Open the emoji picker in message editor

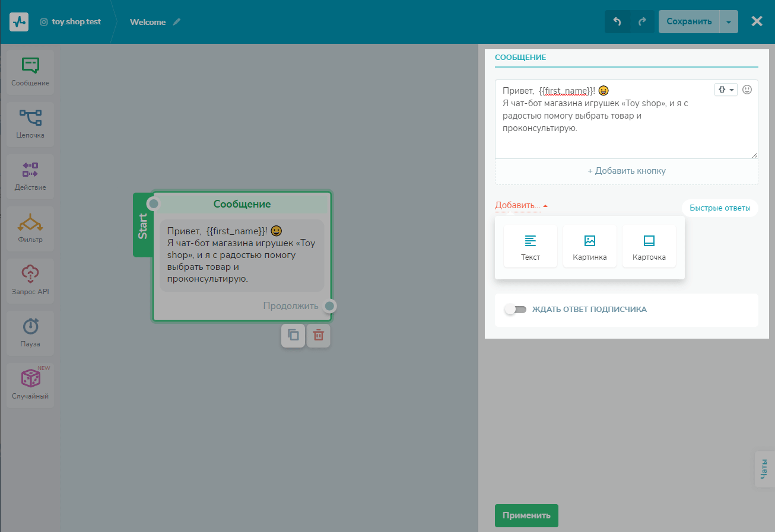click(747, 90)
